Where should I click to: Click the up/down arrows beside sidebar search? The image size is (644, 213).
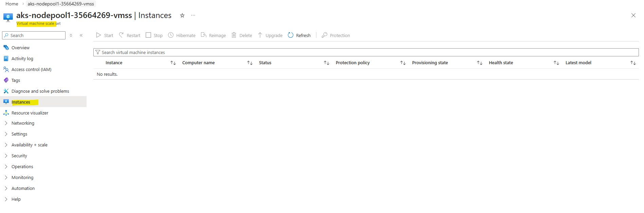point(71,35)
